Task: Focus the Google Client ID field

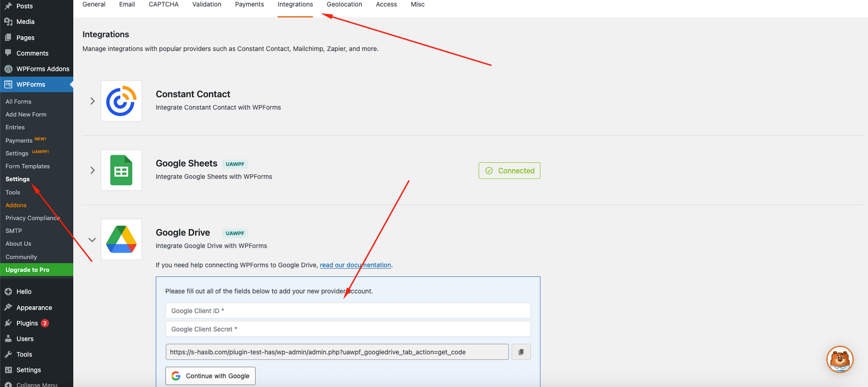Action: pyautogui.click(x=348, y=310)
